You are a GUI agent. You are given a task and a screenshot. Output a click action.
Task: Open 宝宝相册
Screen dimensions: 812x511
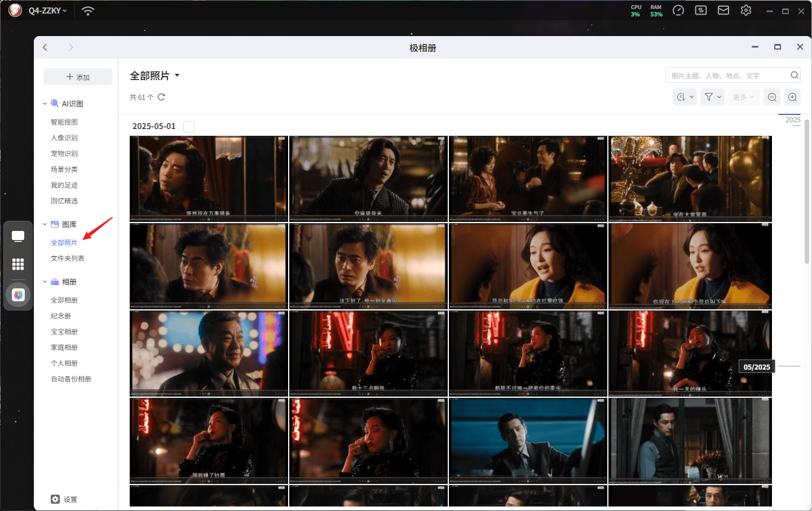click(64, 331)
